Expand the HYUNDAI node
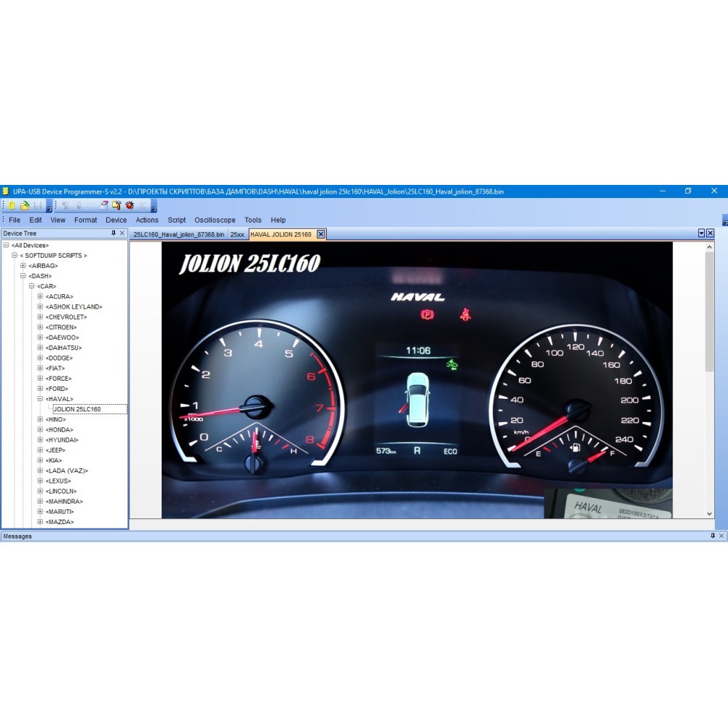The image size is (728, 728). (40, 440)
